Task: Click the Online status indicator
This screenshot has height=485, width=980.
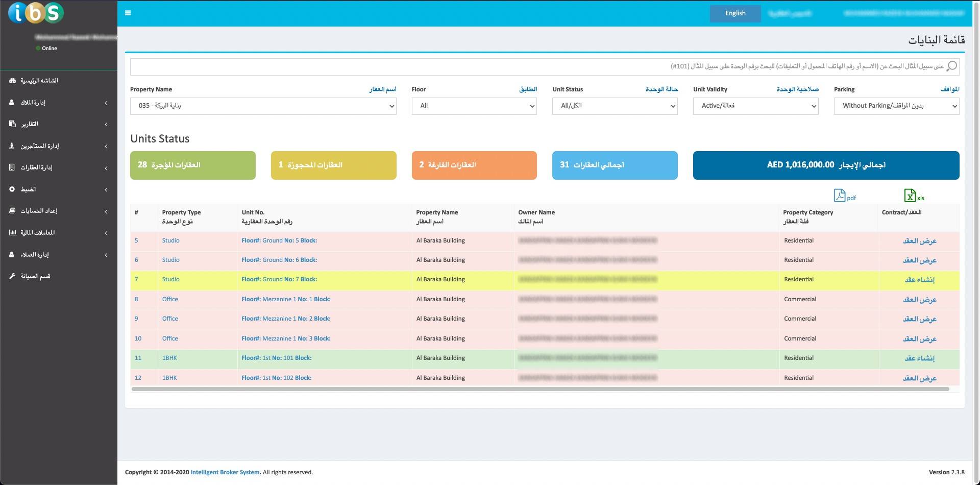Action: [x=46, y=48]
